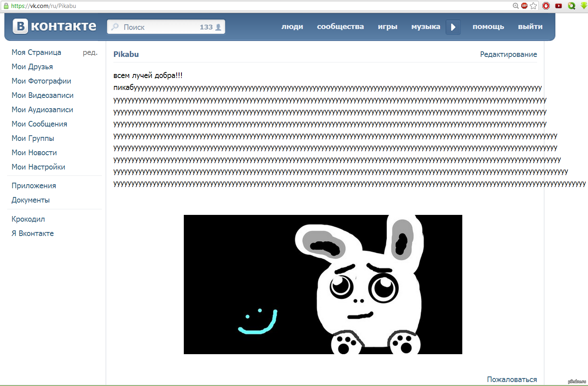Click Пожаловаться to report the page
Image resolution: width=588 pixels, height=386 pixels.
(512, 380)
